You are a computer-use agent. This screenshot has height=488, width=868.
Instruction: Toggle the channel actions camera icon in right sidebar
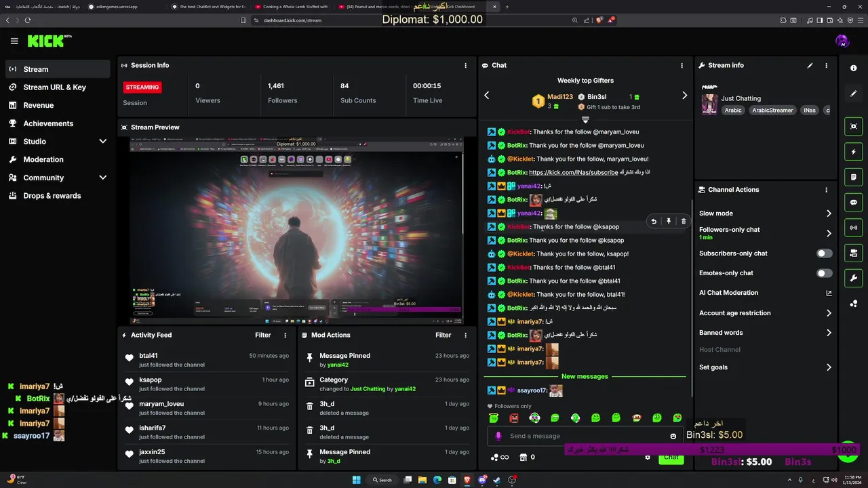pyautogui.click(x=854, y=253)
